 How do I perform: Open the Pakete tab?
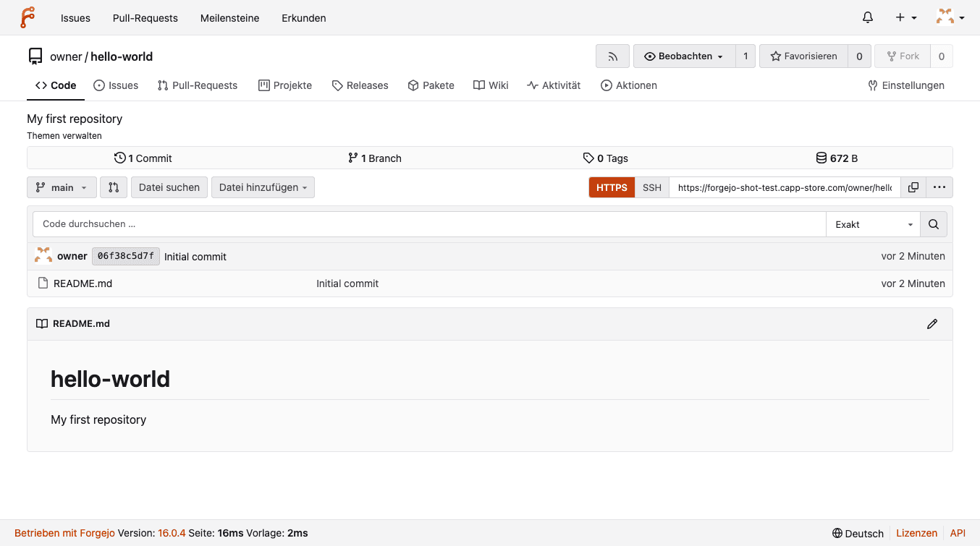coord(431,85)
